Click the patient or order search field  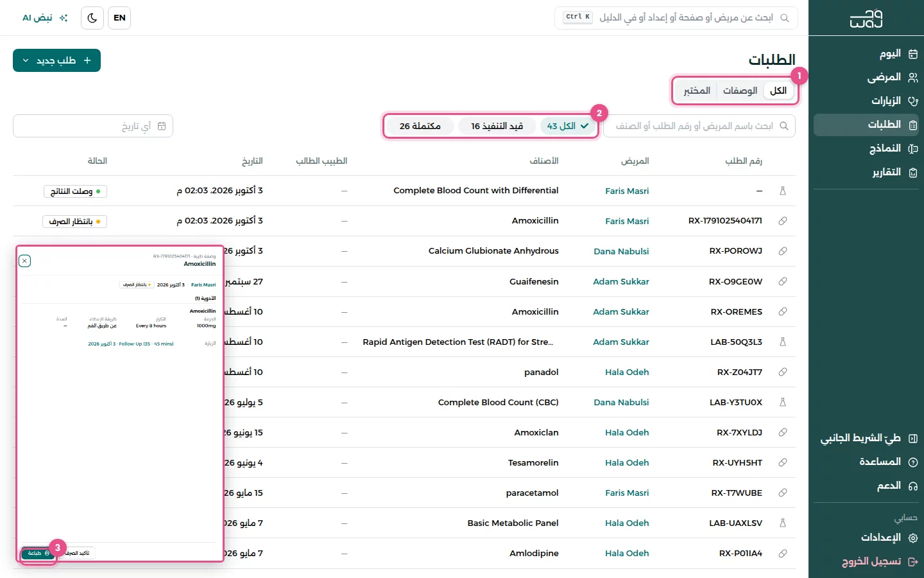tap(699, 126)
